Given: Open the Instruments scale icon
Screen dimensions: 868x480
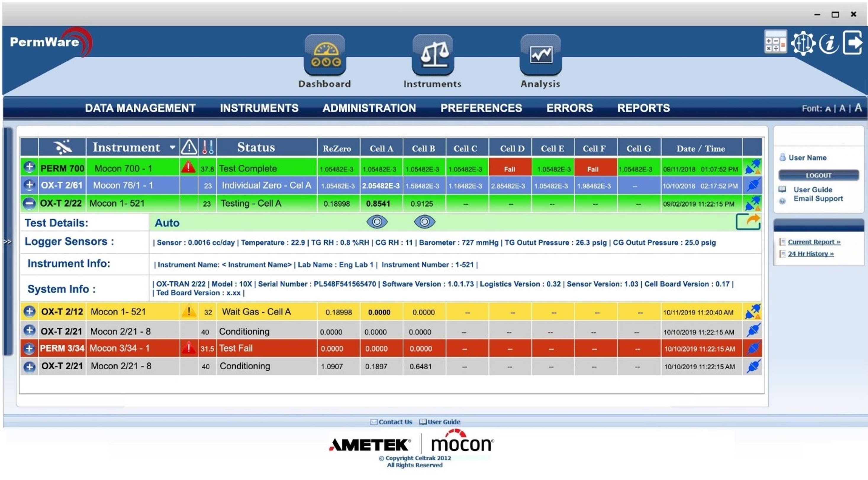Looking at the screenshot, I should click(433, 55).
